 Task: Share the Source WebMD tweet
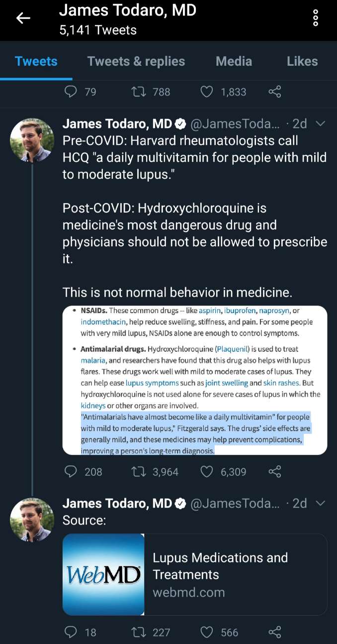click(275, 632)
